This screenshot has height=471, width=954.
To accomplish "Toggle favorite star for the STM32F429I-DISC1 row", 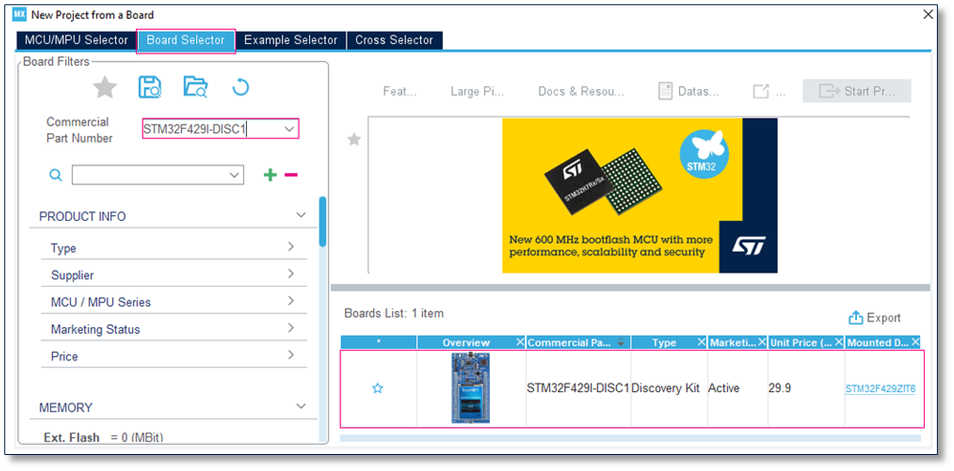I will pyautogui.click(x=378, y=388).
